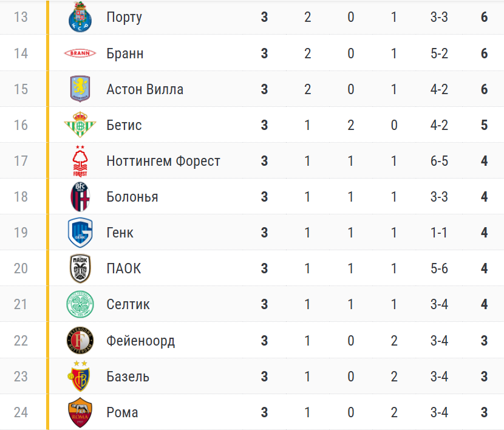Open the Ноттингем Форест team link

tap(163, 161)
